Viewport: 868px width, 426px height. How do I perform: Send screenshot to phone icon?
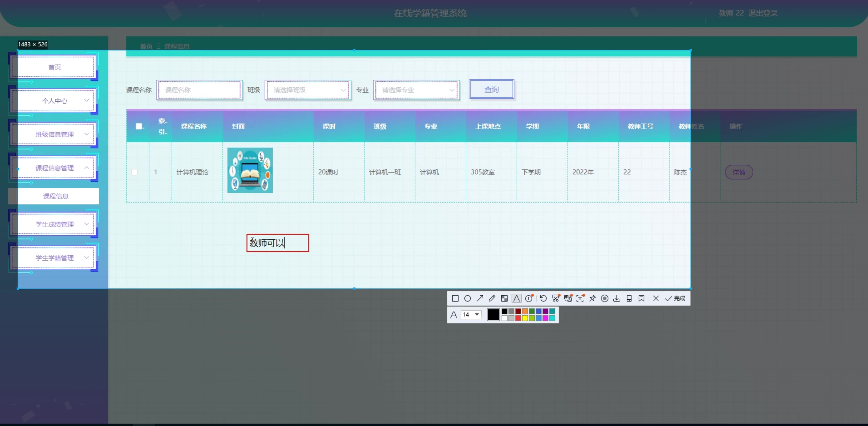tap(629, 298)
